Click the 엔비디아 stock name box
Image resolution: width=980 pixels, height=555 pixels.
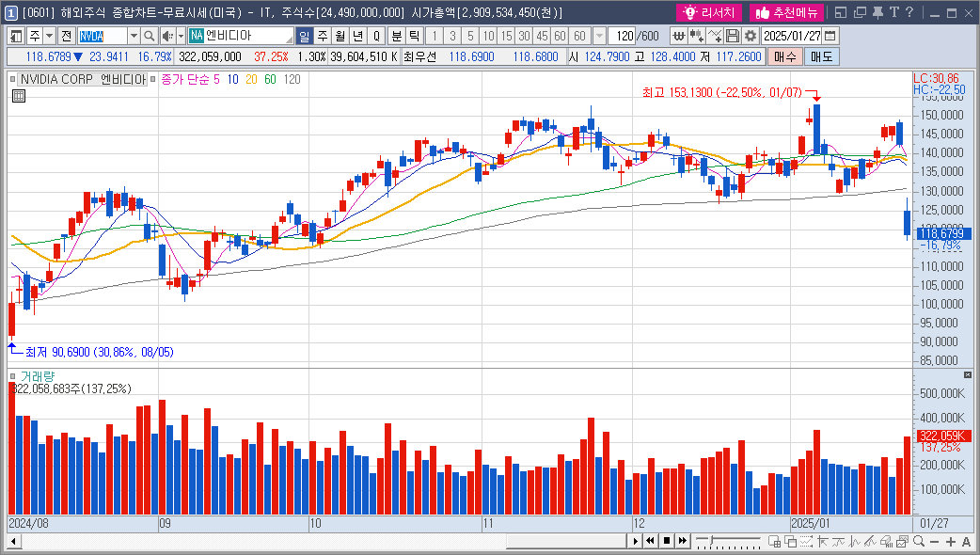click(242, 36)
